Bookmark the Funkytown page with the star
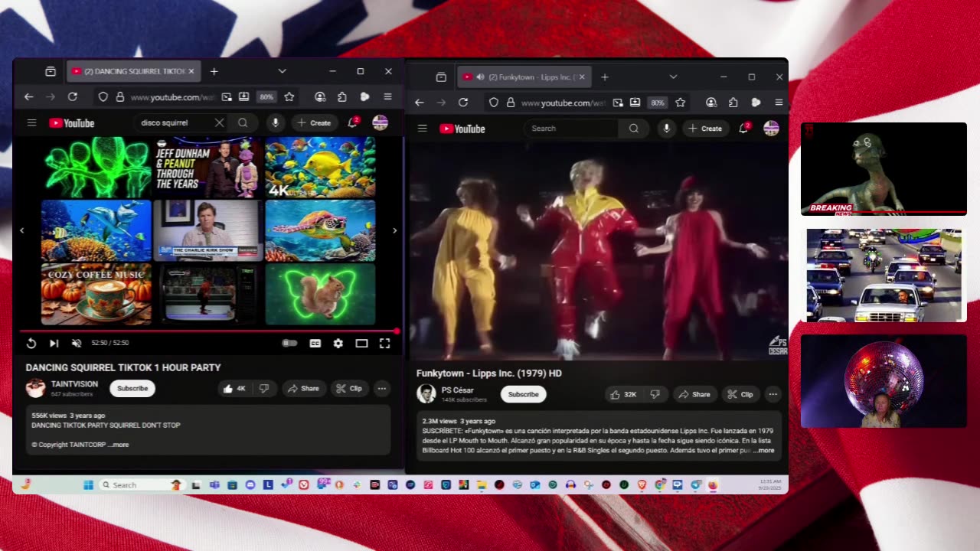 (680, 103)
